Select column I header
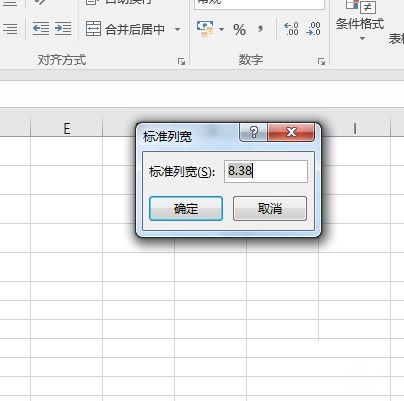The height and width of the screenshot is (401, 404). [355, 129]
